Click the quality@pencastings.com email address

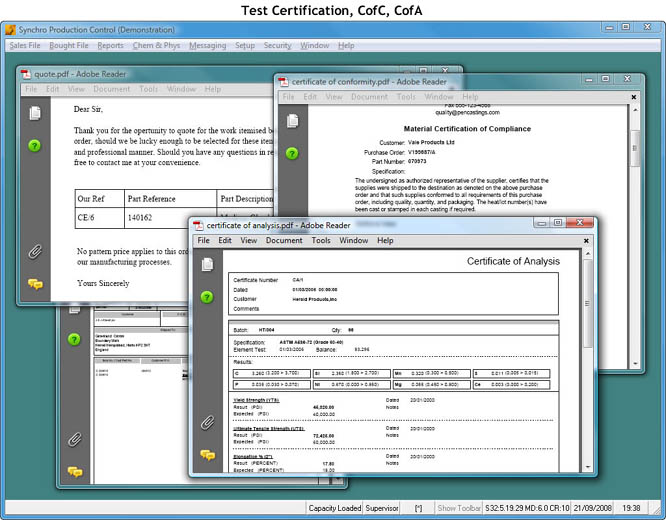tap(467, 113)
